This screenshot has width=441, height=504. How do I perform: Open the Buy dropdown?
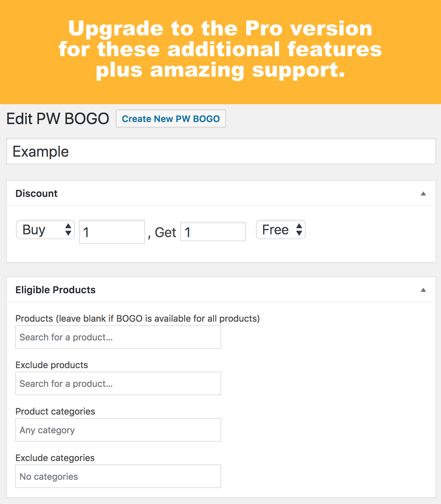[x=45, y=230]
